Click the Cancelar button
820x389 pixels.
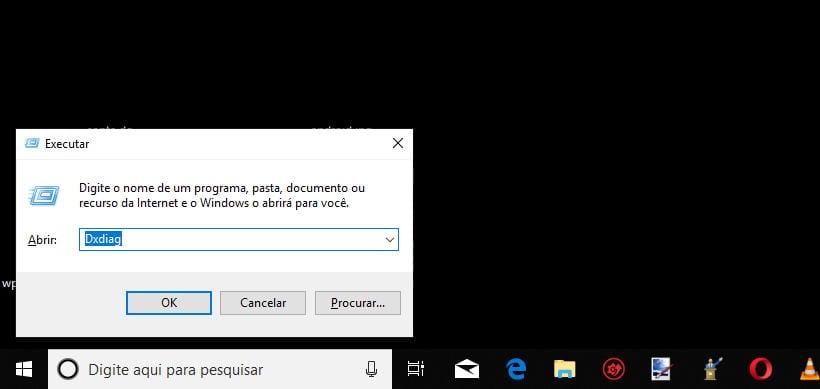[x=263, y=303]
